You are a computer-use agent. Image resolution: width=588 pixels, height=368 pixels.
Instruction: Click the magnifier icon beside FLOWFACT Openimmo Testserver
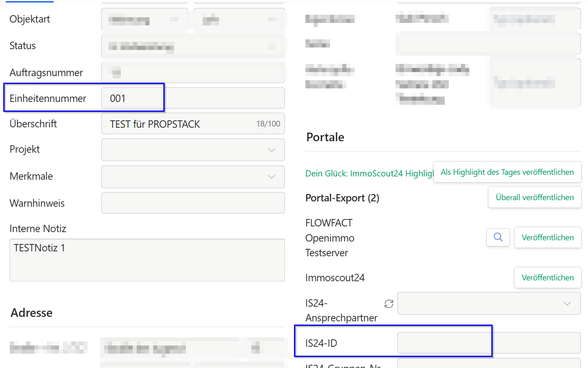(x=498, y=237)
